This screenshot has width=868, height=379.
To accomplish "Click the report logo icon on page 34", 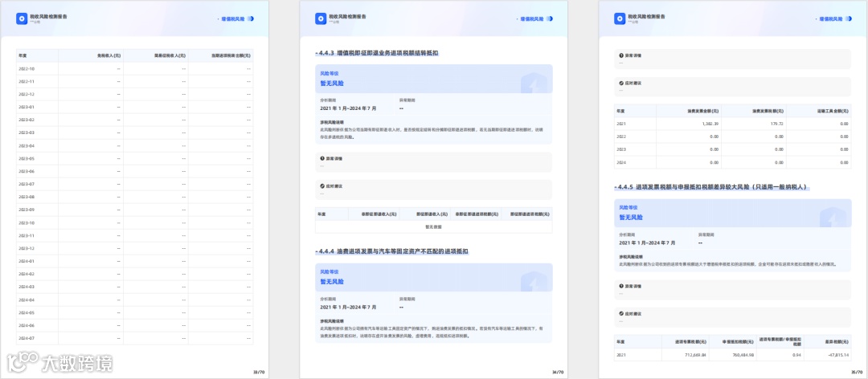I will pos(321,18).
